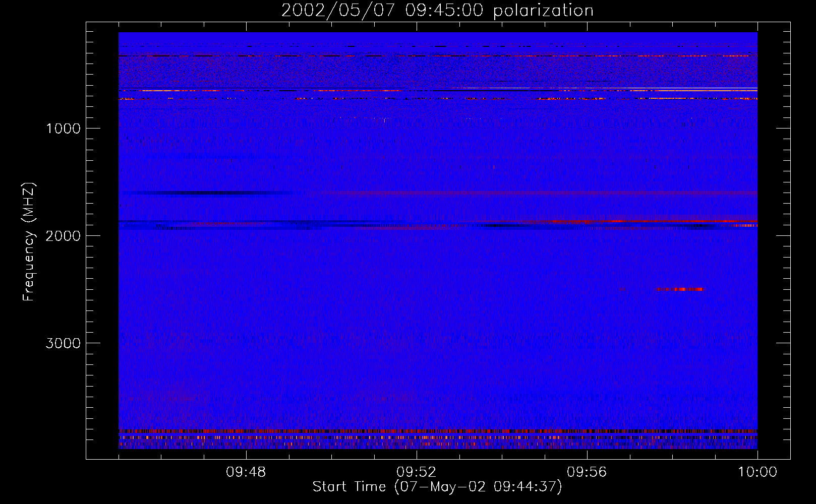
Task: Select the 1000 frequency axis label
Action: coord(63,129)
